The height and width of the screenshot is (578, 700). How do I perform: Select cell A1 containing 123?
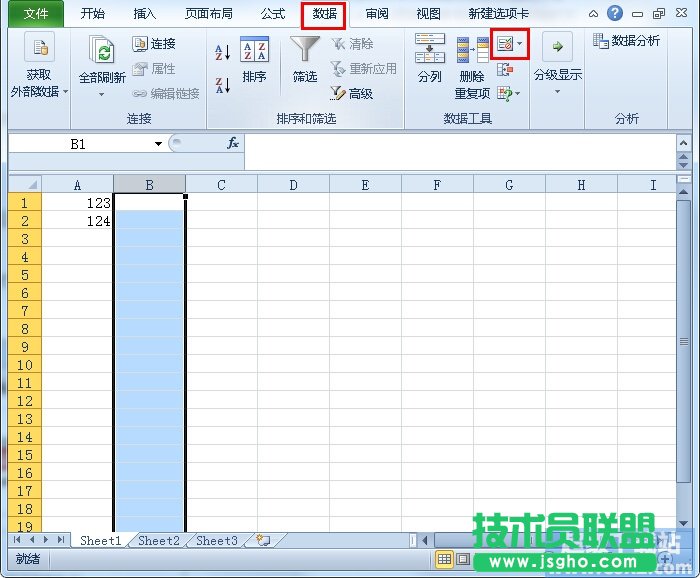coord(77,203)
